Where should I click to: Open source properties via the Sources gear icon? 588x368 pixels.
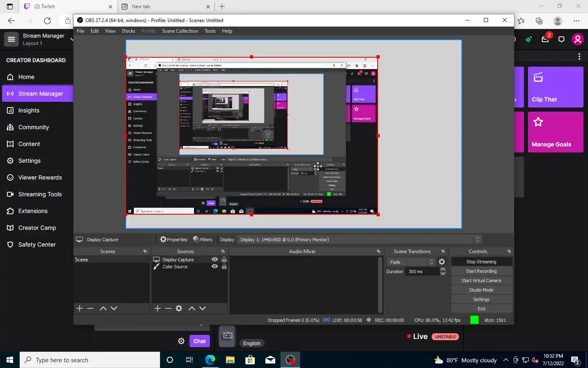pyautogui.click(x=179, y=308)
